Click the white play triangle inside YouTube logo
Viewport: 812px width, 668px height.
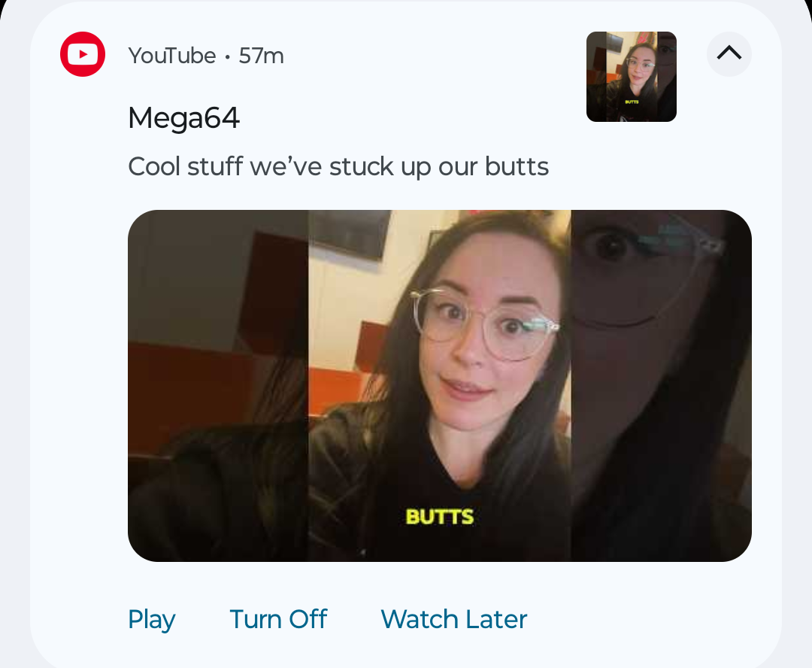[83, 54]
